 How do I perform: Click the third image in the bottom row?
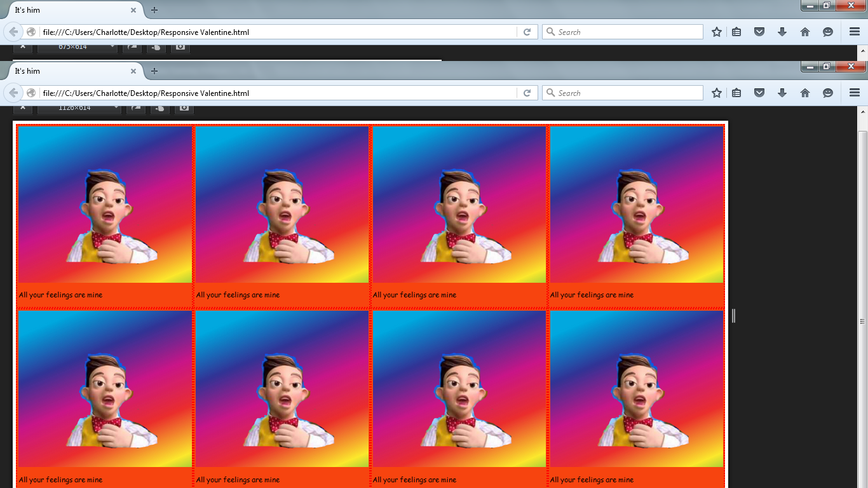459,389
